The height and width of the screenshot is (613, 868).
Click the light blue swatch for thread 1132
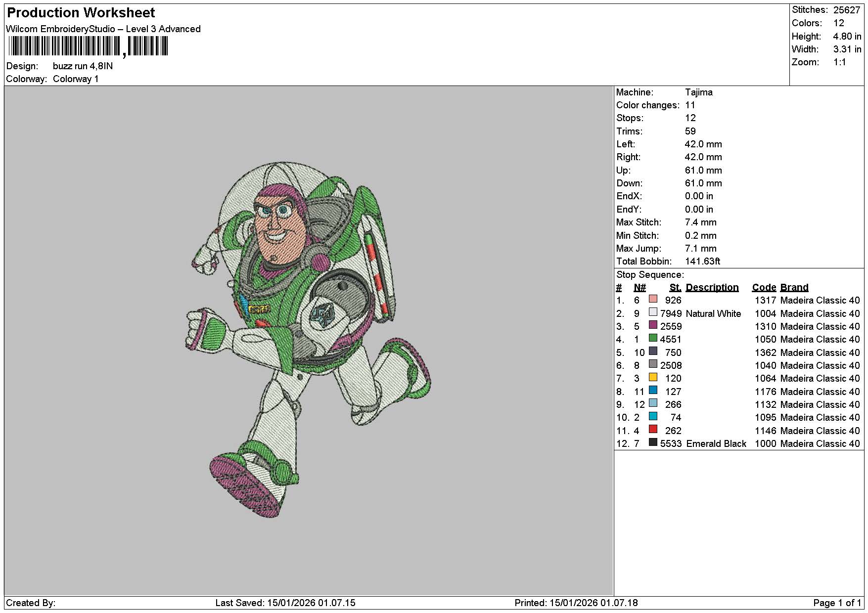(653, 403)
